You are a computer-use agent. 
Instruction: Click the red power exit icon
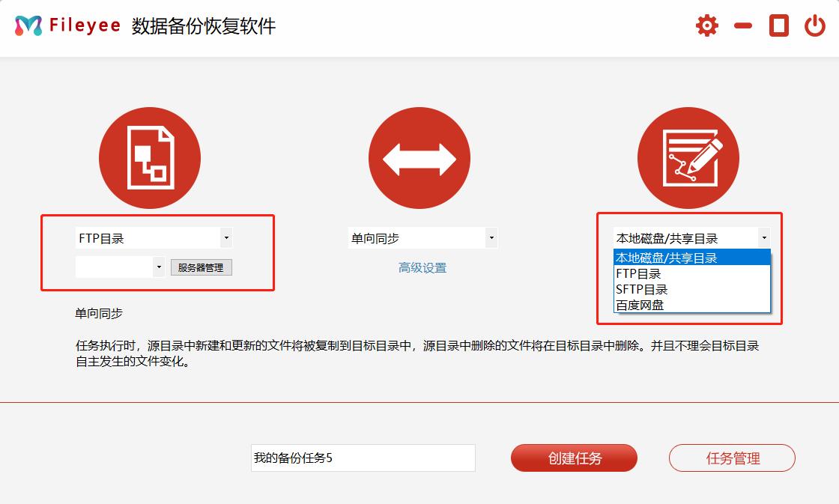point(815,26)
